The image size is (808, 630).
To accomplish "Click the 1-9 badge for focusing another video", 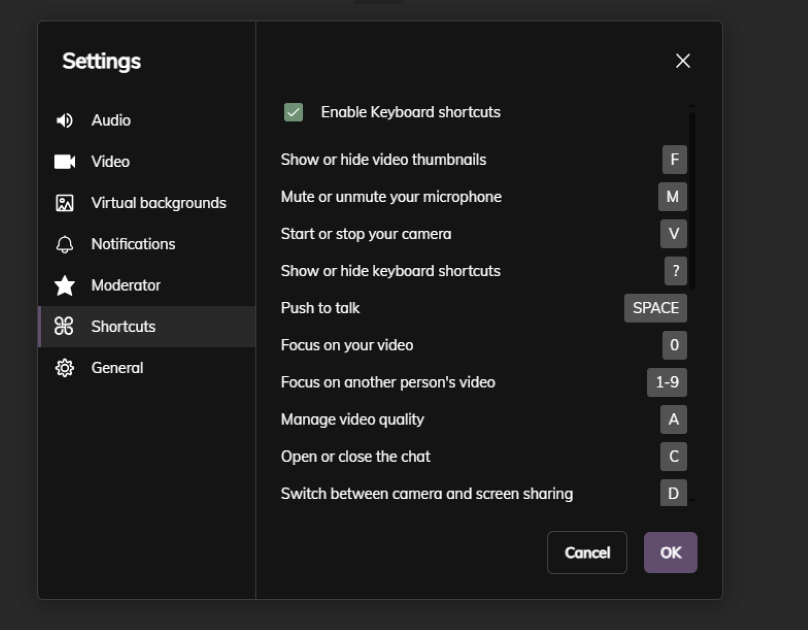I will [x=667, y=382].
